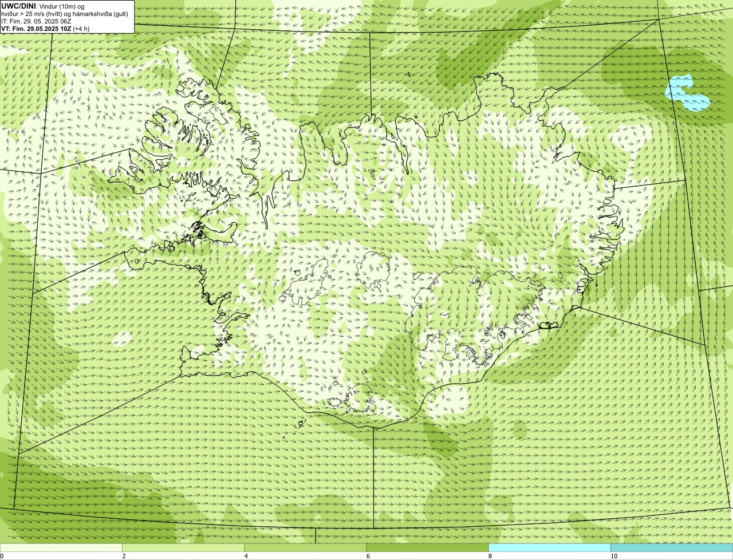This screenshot has width=733, height=560.
Task: Click the cyan high-wind patch on map
Action: (687, 94)
